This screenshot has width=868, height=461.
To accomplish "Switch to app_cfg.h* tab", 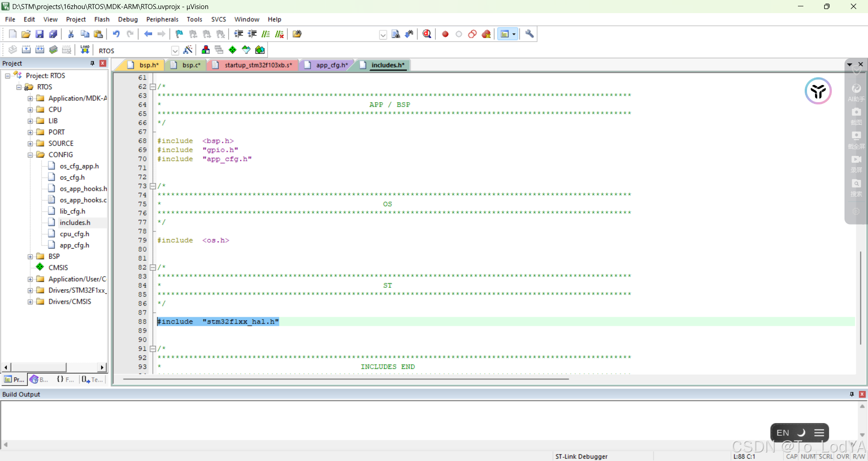I will coord(327,65).
